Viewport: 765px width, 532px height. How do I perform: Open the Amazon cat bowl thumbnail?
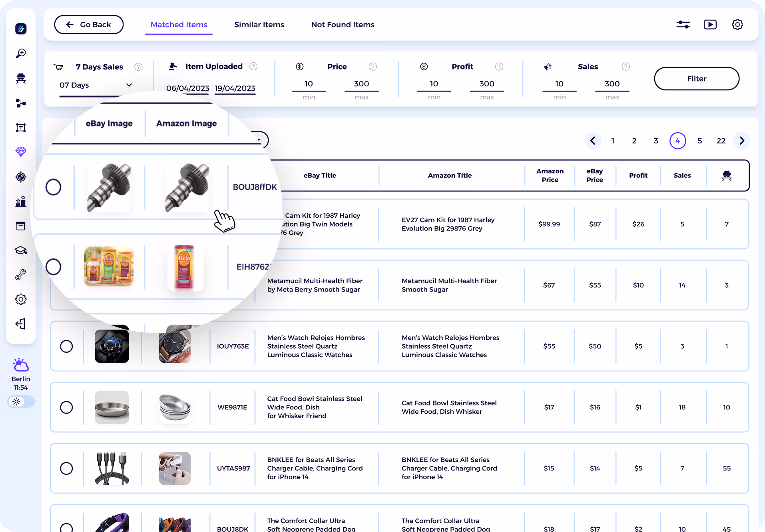pyautogui.click(x=175, y=407)
